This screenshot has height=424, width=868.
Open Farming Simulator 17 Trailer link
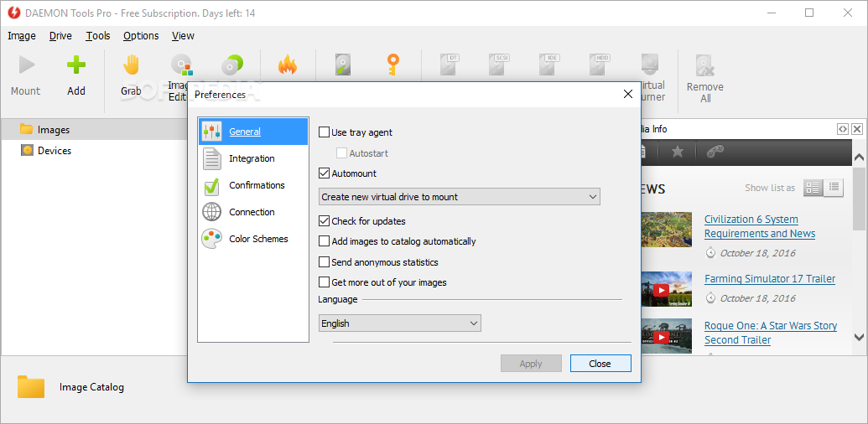click(770, 279)
